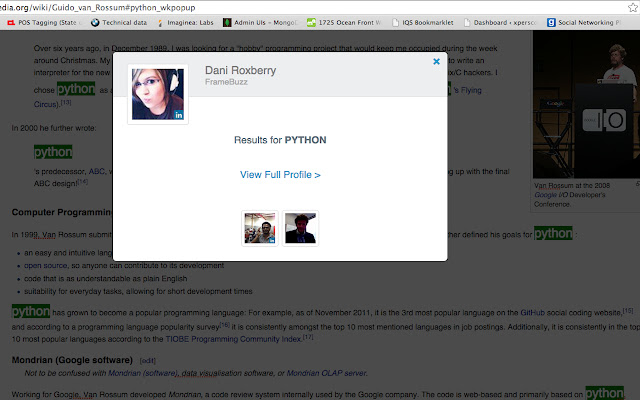Click highlighted python after 'primarily based on'

604,393
